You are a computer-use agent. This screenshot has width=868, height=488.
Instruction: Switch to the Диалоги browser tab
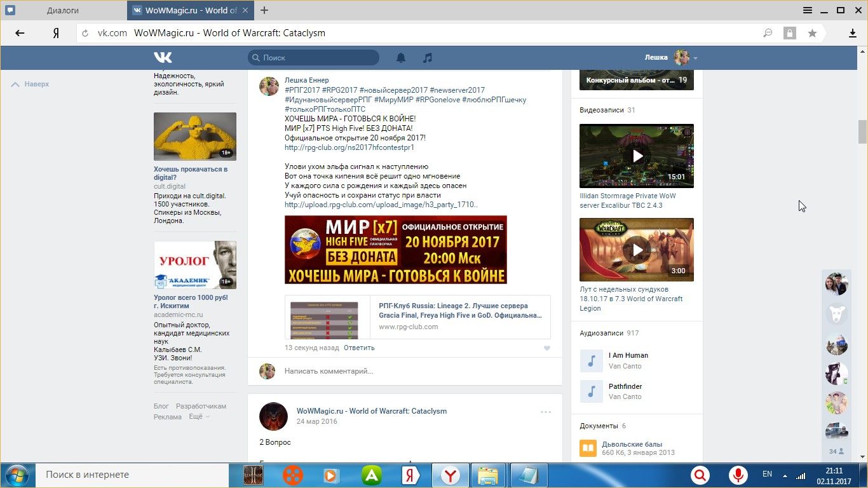[x=64, y=10]
